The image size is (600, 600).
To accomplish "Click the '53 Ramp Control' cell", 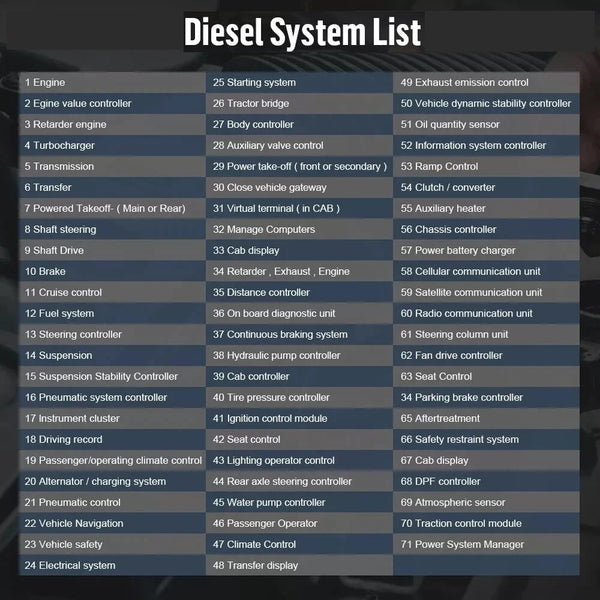I will coord(486,166).
